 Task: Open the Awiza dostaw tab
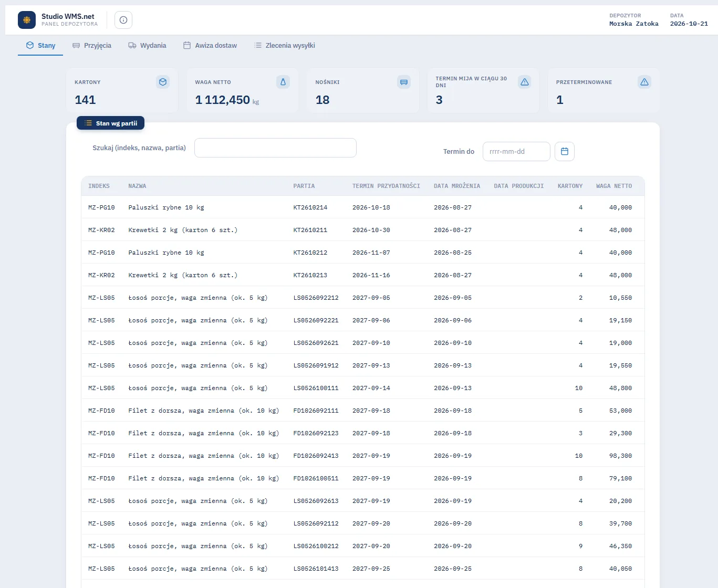coord(210,46)
